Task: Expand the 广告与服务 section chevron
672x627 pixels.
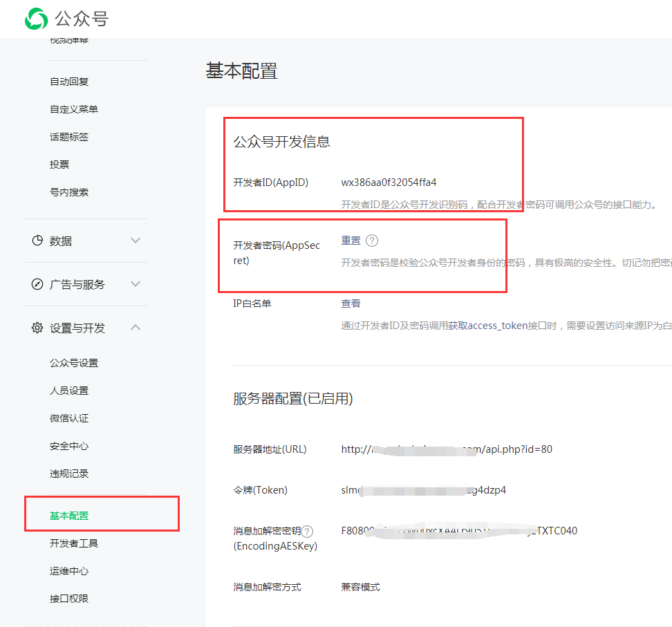Action: click(x=136, y=284)
